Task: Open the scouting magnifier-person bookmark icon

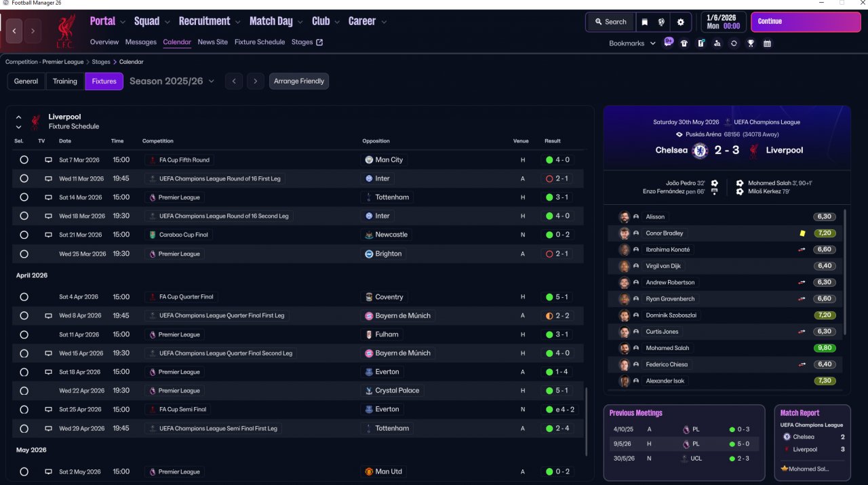Action: pos(717,43)
